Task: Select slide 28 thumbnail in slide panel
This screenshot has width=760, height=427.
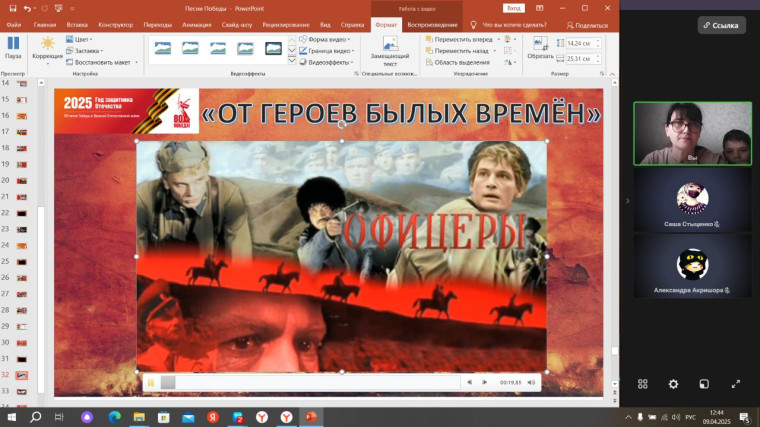Action: click(22, 311)
